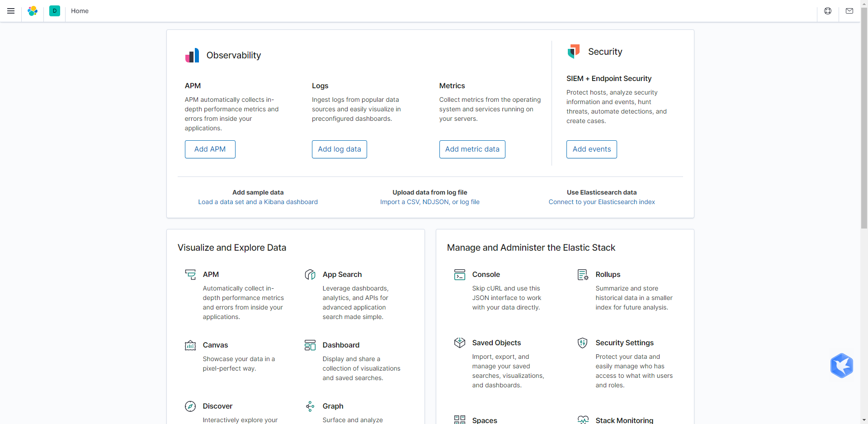This screenshot has width=868, height=424.
Task: Click the floating blue bird widget
Action: pos(842,366)
